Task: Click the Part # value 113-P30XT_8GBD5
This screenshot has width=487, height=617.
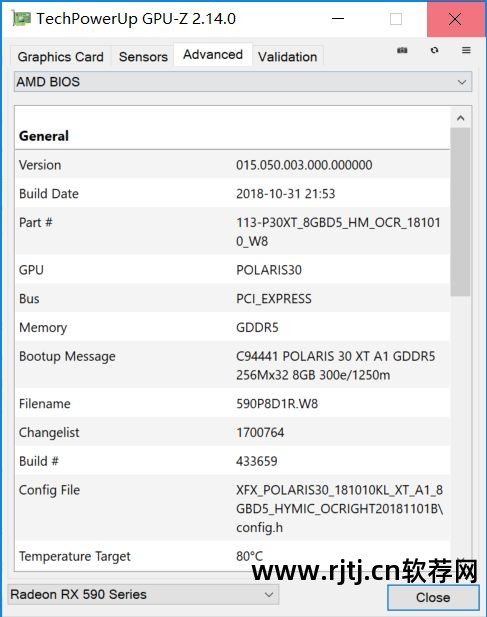Action: tap(338, 232)
